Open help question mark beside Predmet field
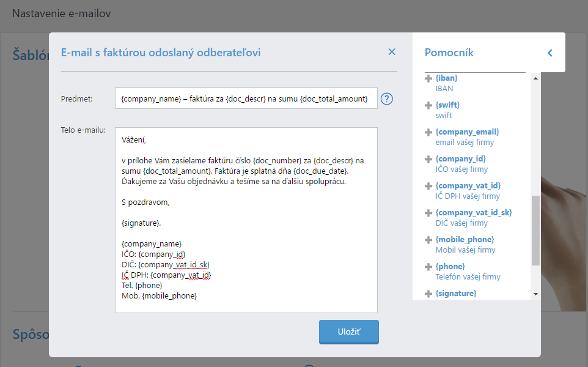Viewport: 588px width, 367px height. [x=386, y=98]
